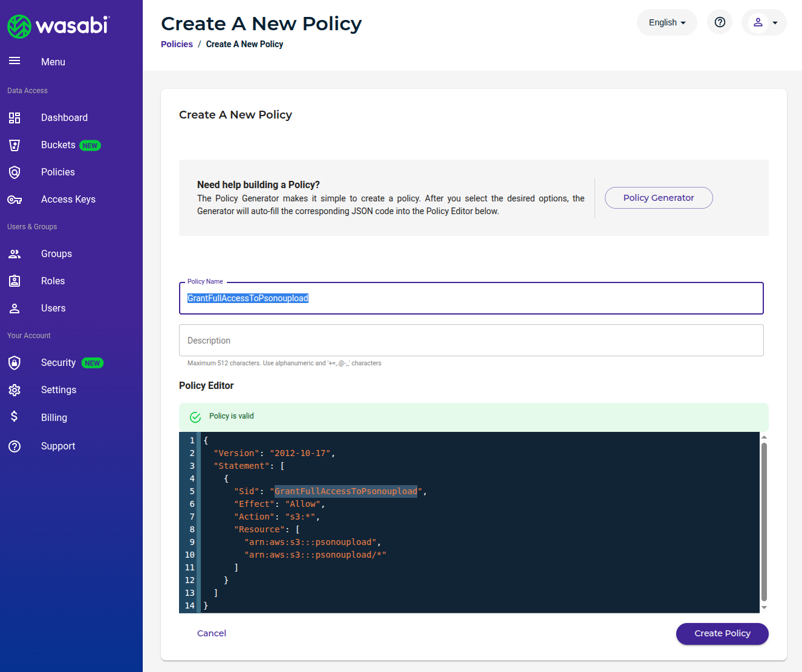Select the Buckets icon in sidebar

pyautogui.click(x=15, y=145)
